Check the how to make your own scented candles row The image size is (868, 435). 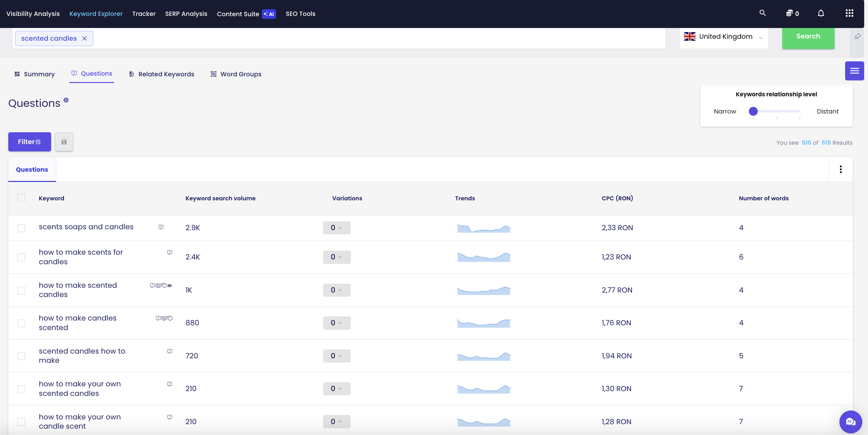(x=21, y=389)
